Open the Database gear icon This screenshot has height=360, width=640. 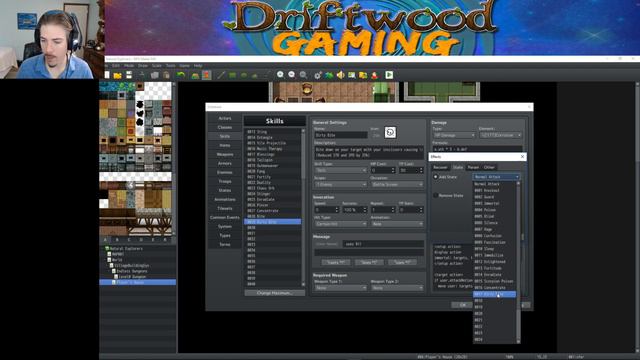coord(318,75)
